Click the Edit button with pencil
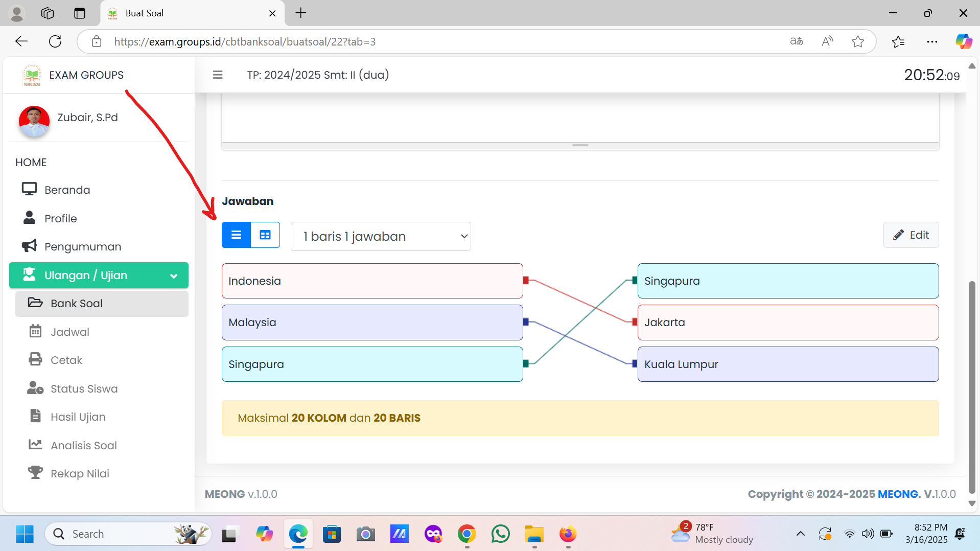 pyautogui.click(x=911, y=235)
